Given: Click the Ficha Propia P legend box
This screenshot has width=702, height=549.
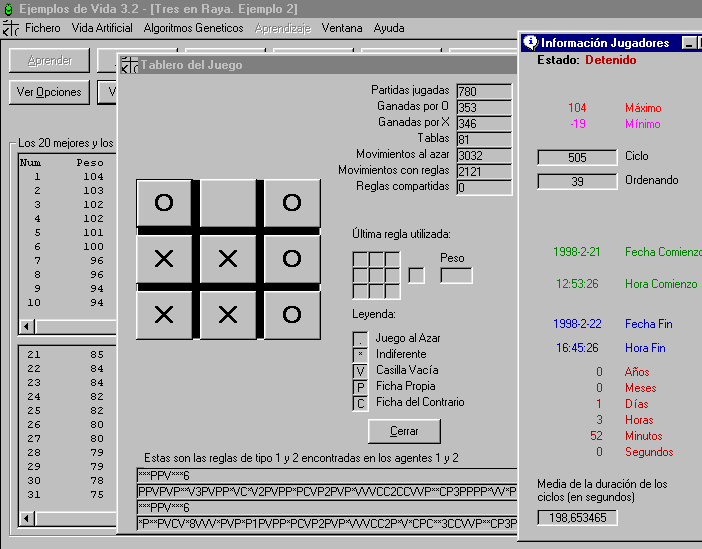Looking at the screenshot, I should (360, 387).
